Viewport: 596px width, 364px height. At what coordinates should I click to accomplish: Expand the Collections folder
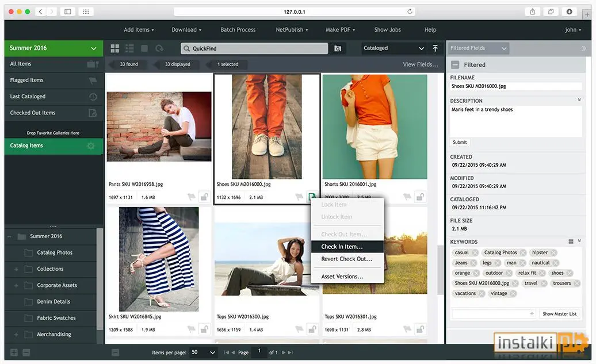coord(16,269)
